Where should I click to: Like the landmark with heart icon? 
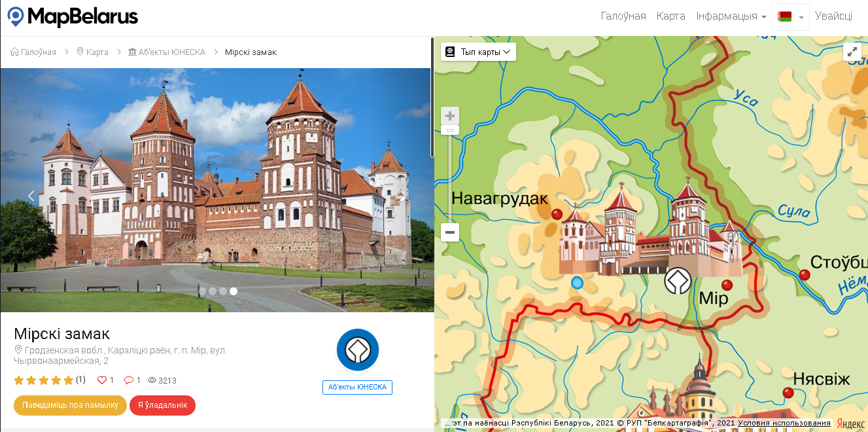[x=101, y=380]
